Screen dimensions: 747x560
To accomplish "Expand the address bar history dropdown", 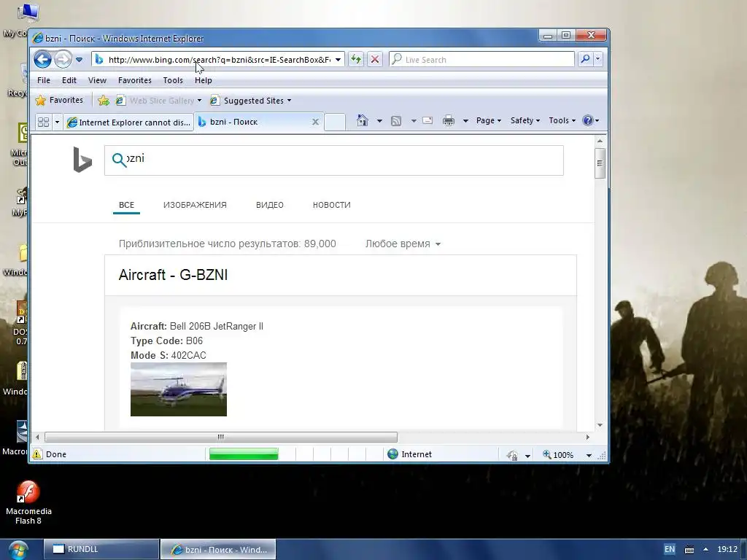I will coord(338,60).
